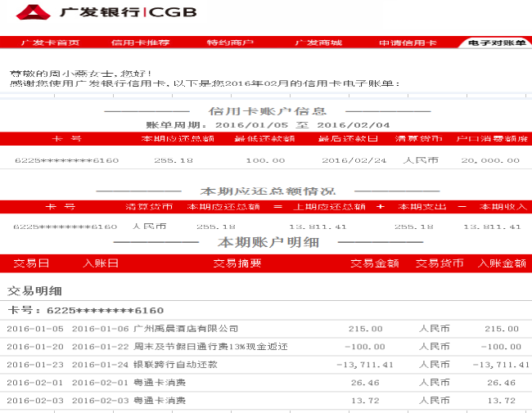532x413 pixels.
Task: Select the 银联跨行自动还款 transaction
Action: point(174,365)
